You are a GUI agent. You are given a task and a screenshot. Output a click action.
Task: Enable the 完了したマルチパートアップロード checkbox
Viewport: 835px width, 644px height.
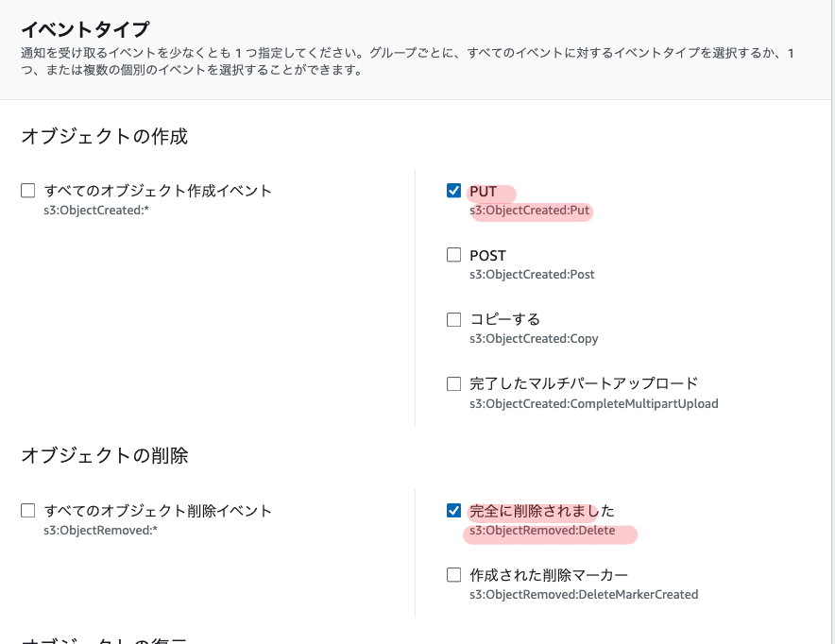click(453, 383)
